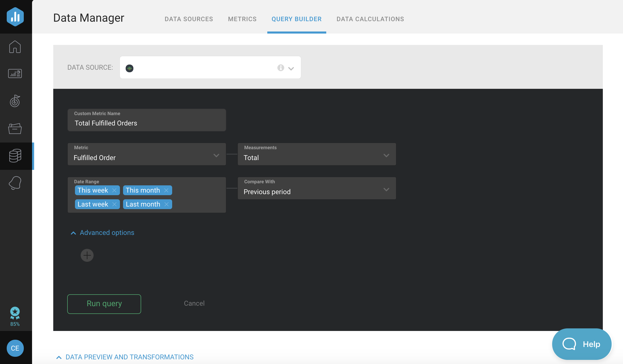Remove the 'This week' date range tag
This screenshot has width=623, height=364.
[x=115, y=191]
